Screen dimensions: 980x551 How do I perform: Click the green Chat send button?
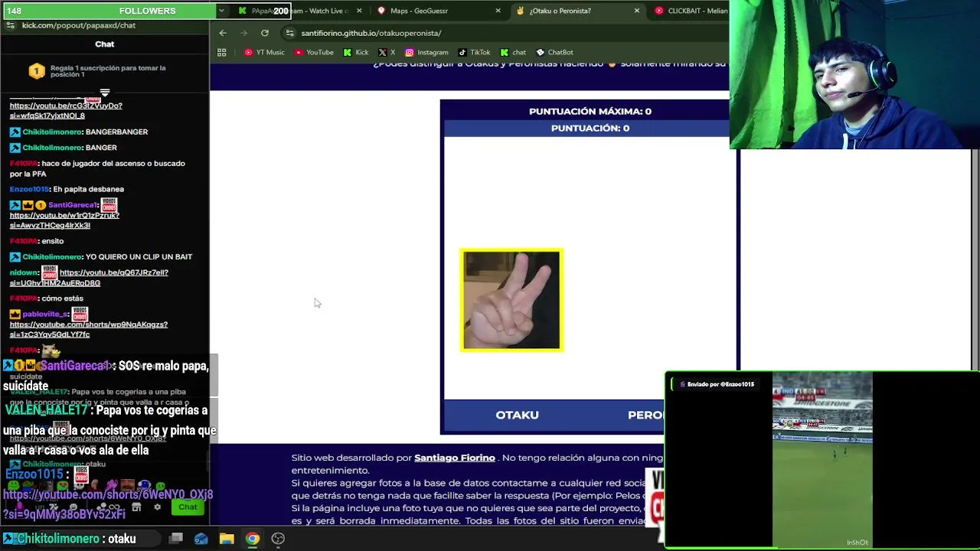(x=188, y=507)
